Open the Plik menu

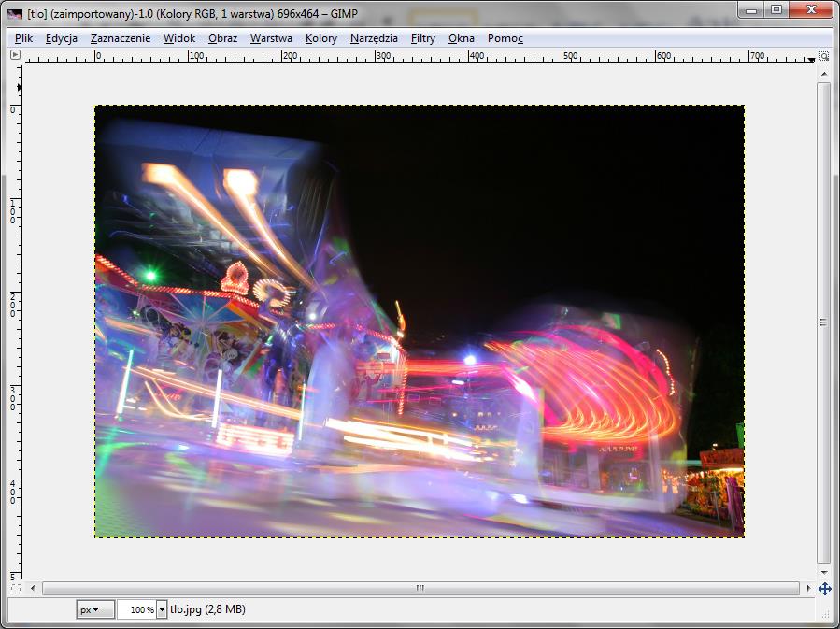pyautogui.click(x=23, y=38)
